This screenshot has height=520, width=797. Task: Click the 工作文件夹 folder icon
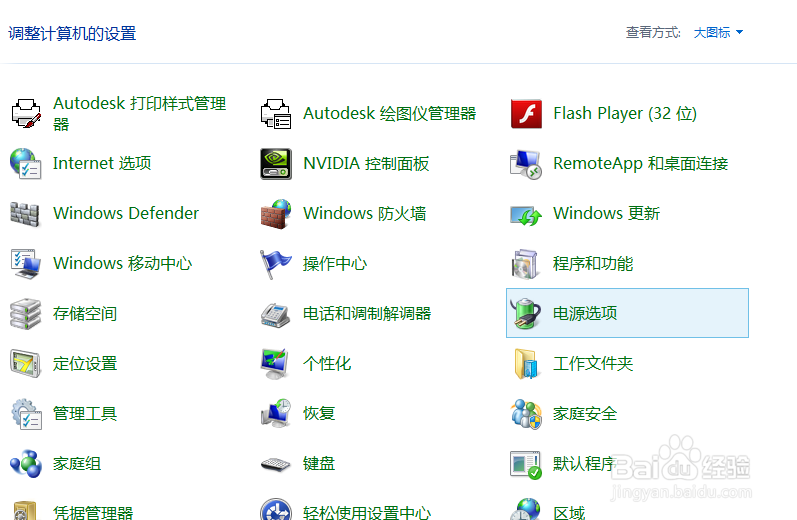pyautogui.click(x=526, y=363)
